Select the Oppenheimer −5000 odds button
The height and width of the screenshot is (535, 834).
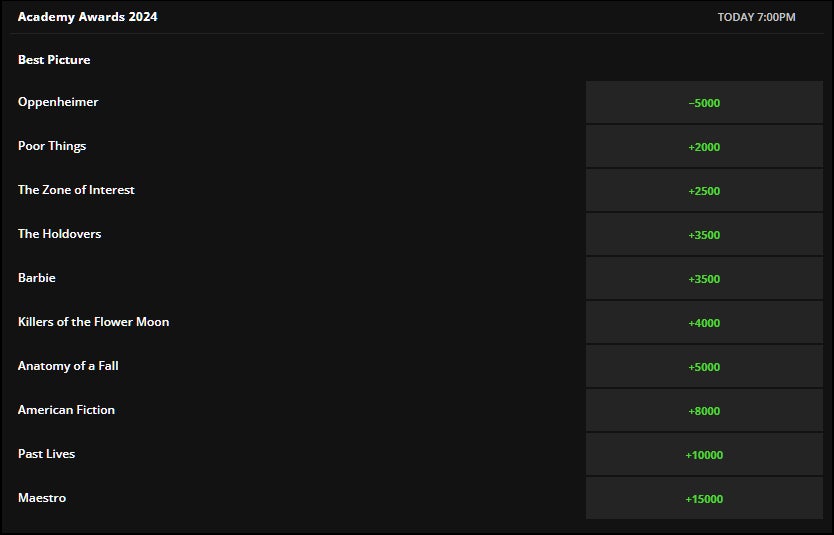pyautogui.click(x=704, y=103)
